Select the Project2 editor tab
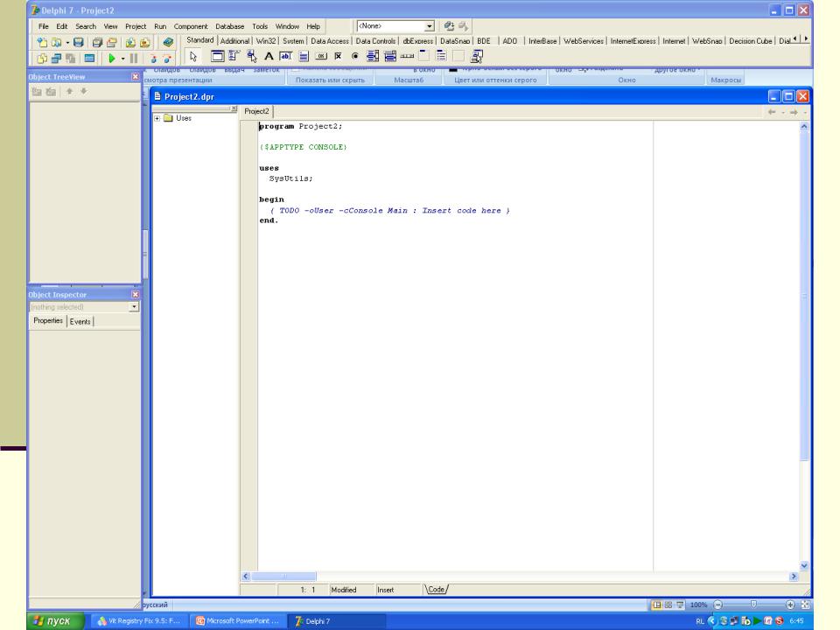This screenshot has width=840, height=630. point(256,111)
